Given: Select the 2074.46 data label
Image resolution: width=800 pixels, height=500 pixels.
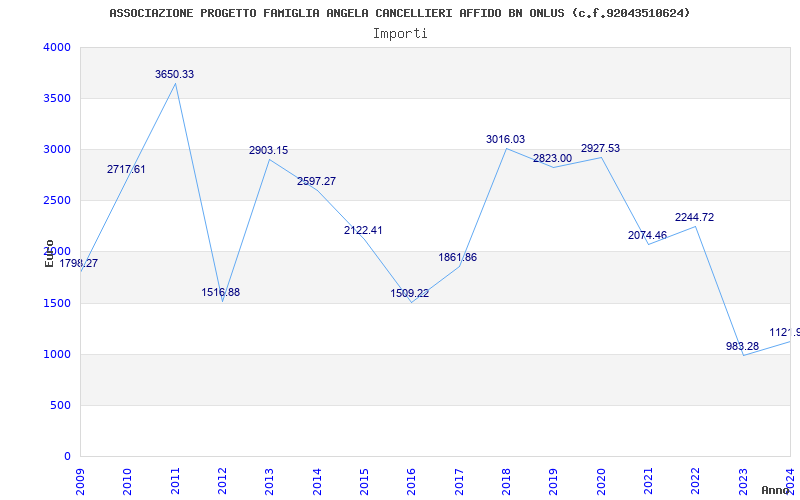Looking at the screenshot, I should (x=647, y=235).
